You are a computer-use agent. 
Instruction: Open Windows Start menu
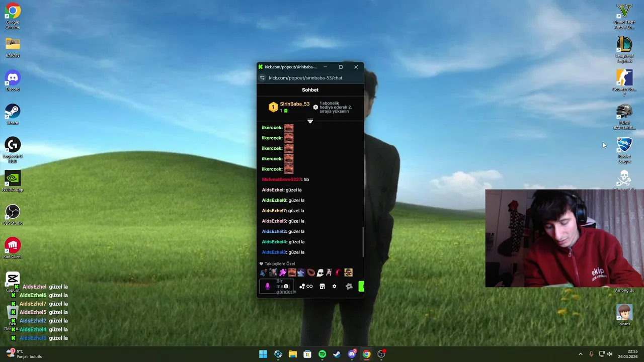[263, 354]
